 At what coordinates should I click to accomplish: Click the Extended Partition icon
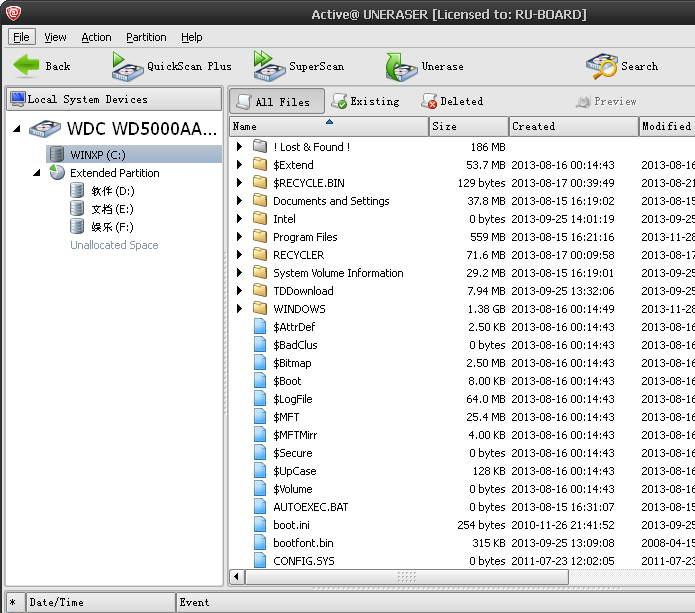tap(57, 173)
